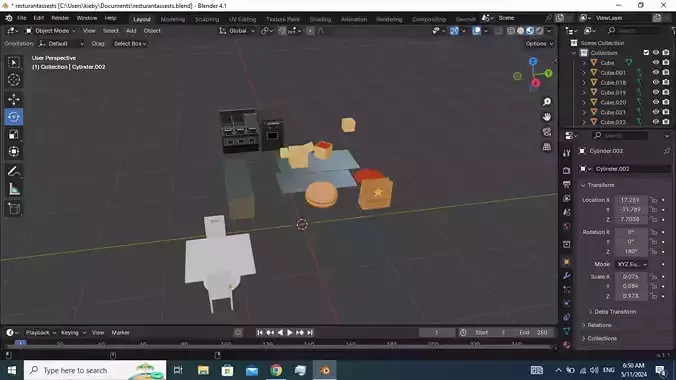
Task: Toggle X-ray view button
Action: (498, 31)
